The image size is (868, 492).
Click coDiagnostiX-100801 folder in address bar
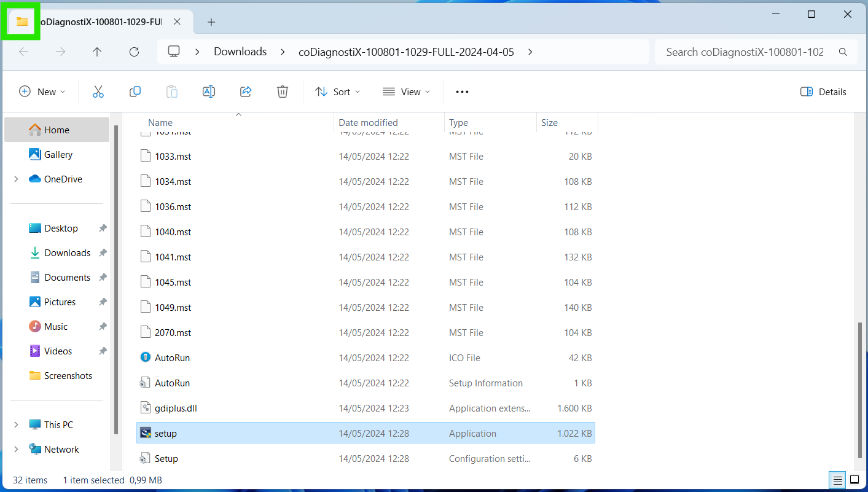pyautogui.click(x=406, y=52)
